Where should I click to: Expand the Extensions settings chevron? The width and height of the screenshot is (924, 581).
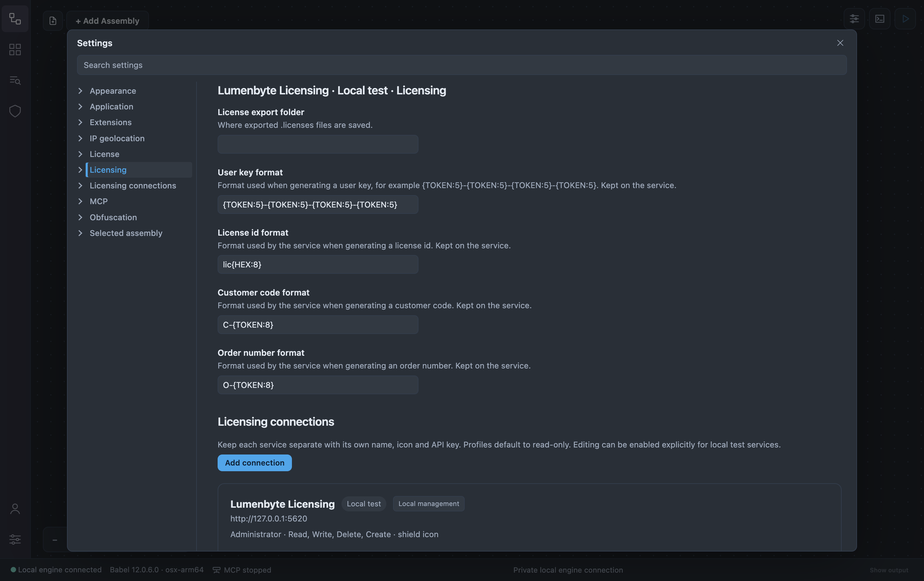pos(80,122)
